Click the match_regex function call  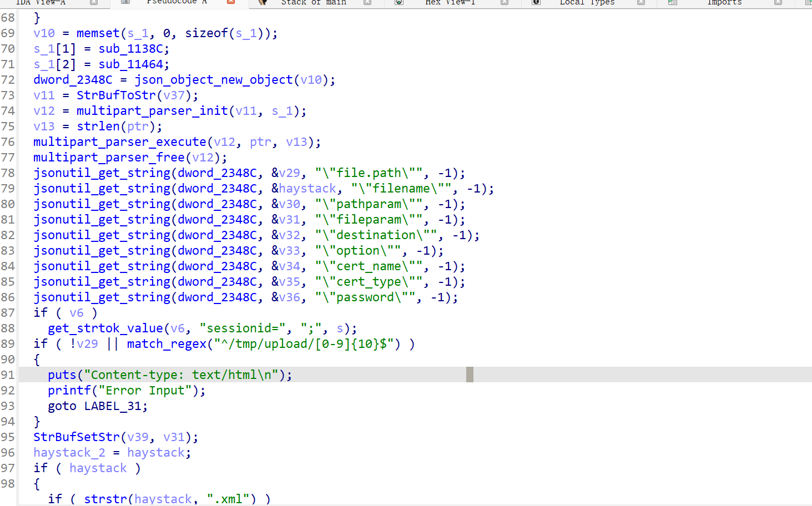167,344
